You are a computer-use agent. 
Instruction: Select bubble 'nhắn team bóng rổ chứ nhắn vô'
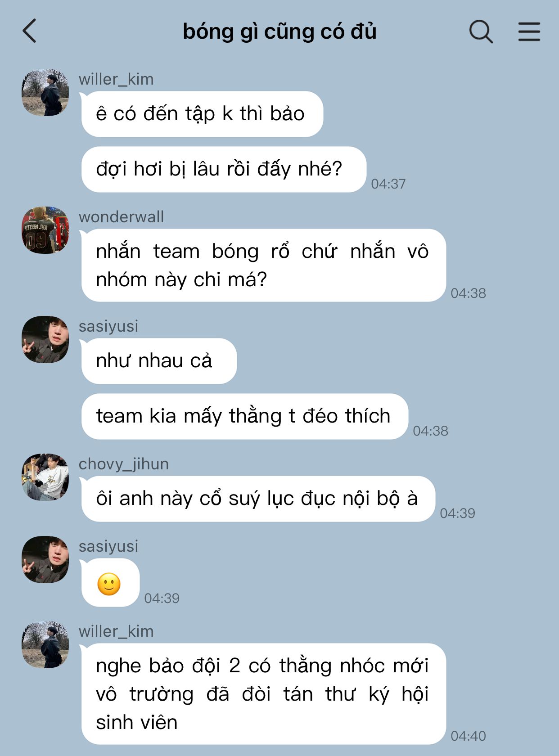264,265
